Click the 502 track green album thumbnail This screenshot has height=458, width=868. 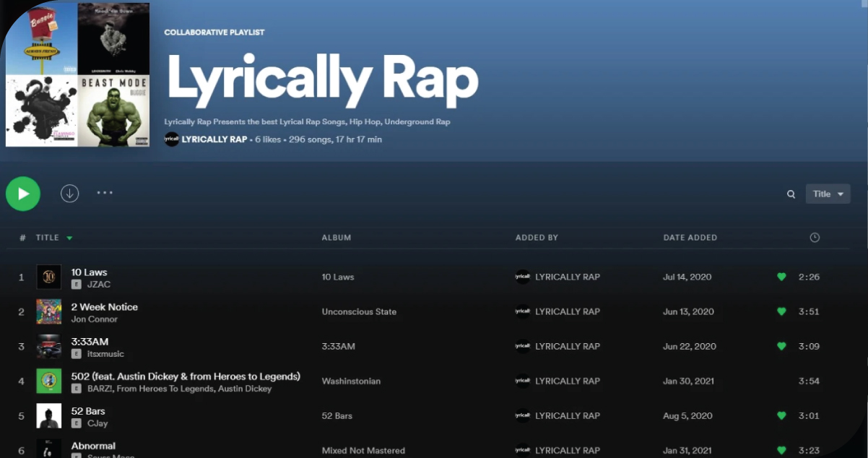[49, 381]
